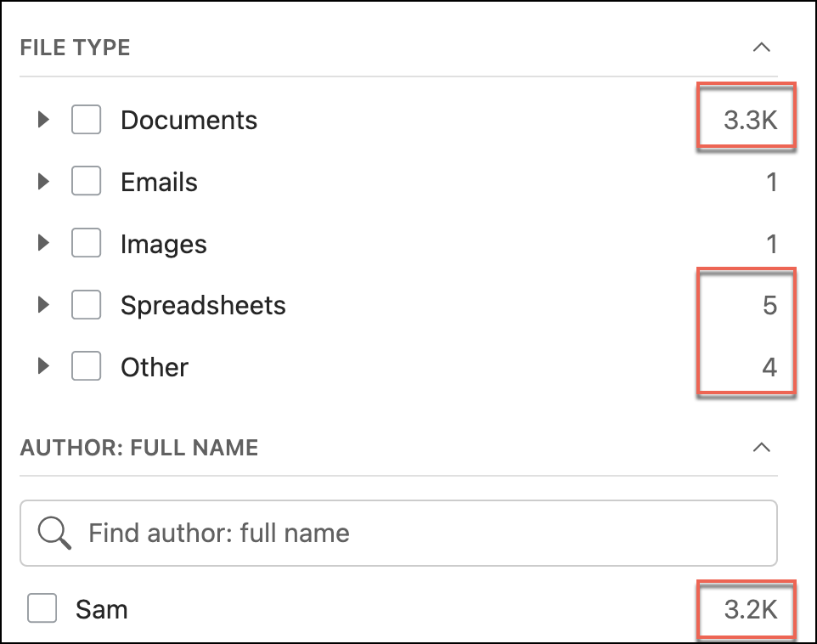Expand the Documents tree arrow
This screenshot has width=817, height=644.
[44, 120]
